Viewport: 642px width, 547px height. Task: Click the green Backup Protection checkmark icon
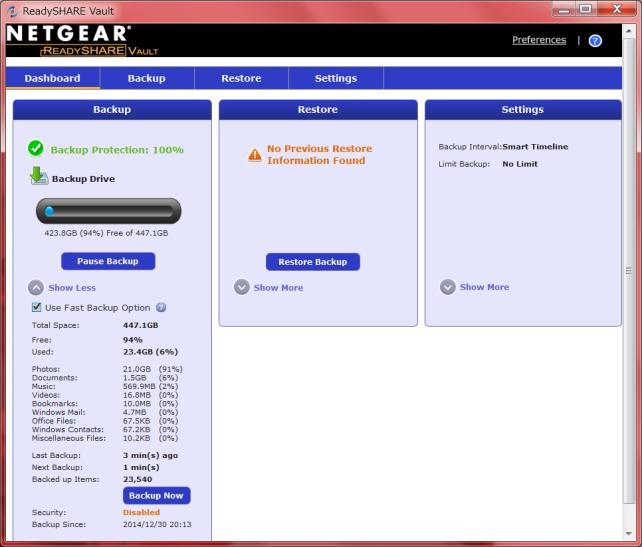click(36, 148)
